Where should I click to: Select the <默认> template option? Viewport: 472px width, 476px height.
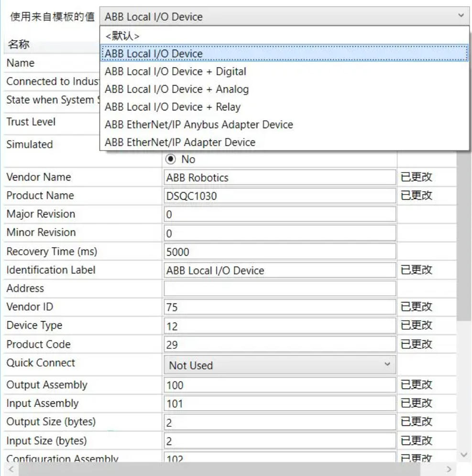coord(122,36)
